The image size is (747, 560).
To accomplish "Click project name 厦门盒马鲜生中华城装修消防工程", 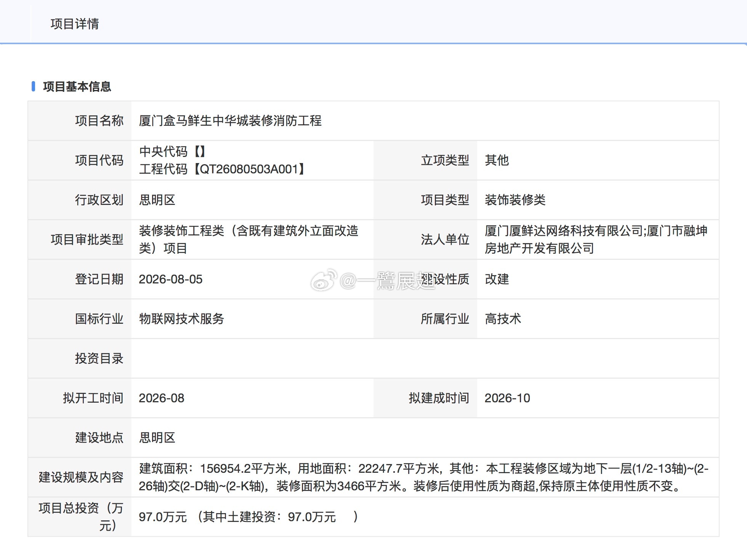I will pyautogui.click(x=230, y=121).
